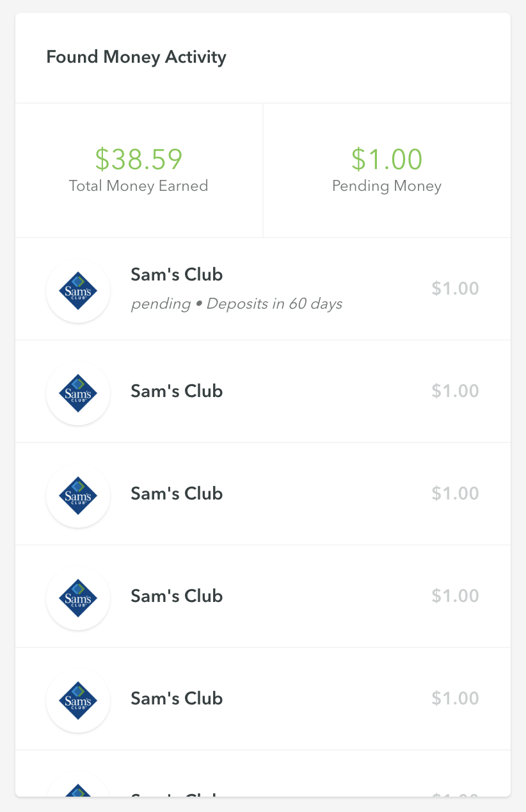Click the Pending Money label

coord(387,186)
